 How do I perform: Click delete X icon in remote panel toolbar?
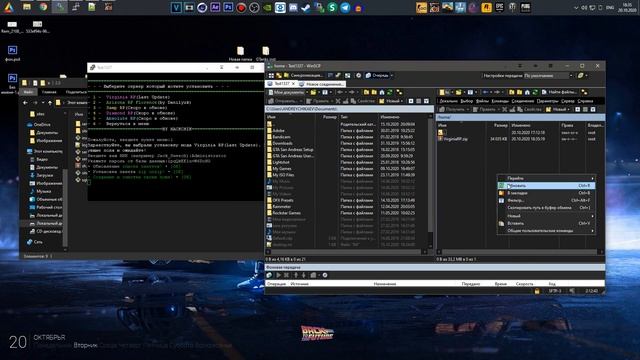tap(504, 109)
